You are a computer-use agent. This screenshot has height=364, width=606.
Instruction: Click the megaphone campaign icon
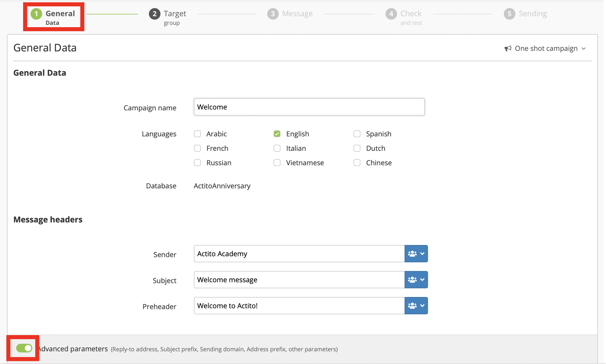pyautogui.click(x=508, y=48)
